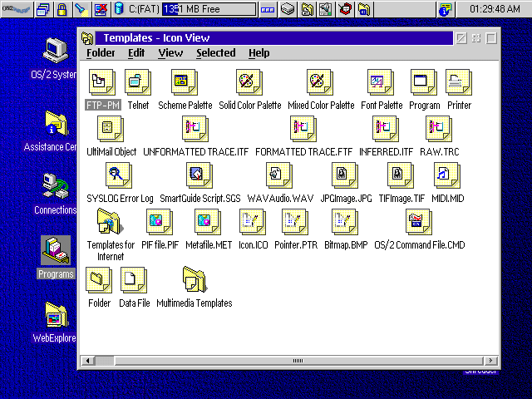Click the Multimedia Templates folder icon
The width and height of the screenshot is (532, 399).
(194, 280)
